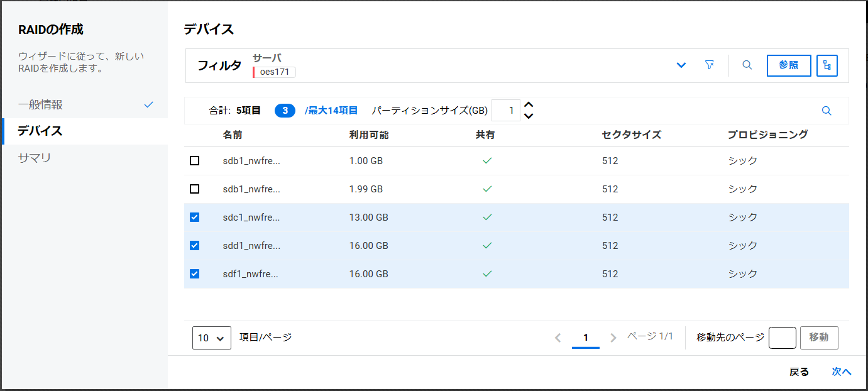Click 戻る to go back
868x391 pixels.
click(x=799, y=372)
